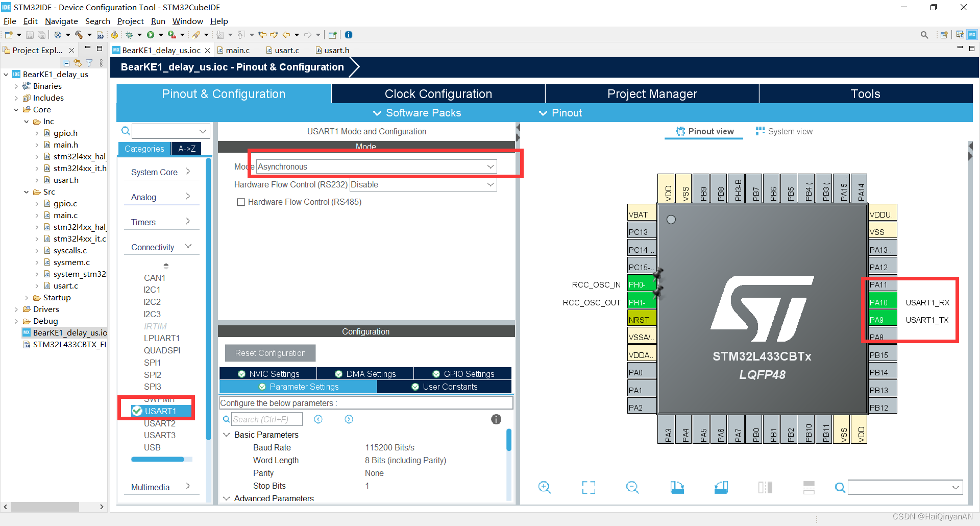Open the Tools tab
This screenshot has height=526, width=980.
click(866, 94)
